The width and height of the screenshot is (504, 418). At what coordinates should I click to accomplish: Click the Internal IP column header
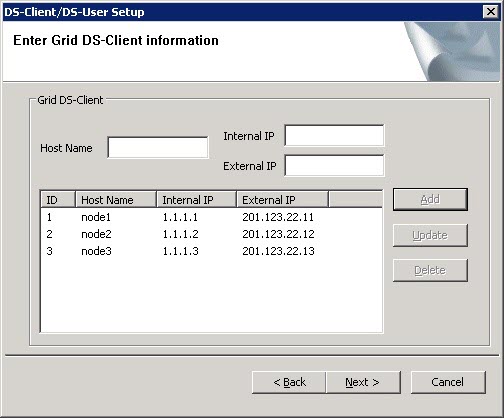click(197, 200)
